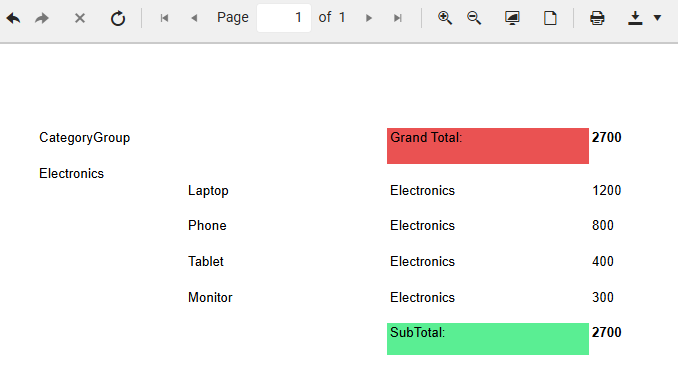This screenshot has height=377, width=678.
Task: Click Electronics category in Laptop row
Action: pos(422,190)
